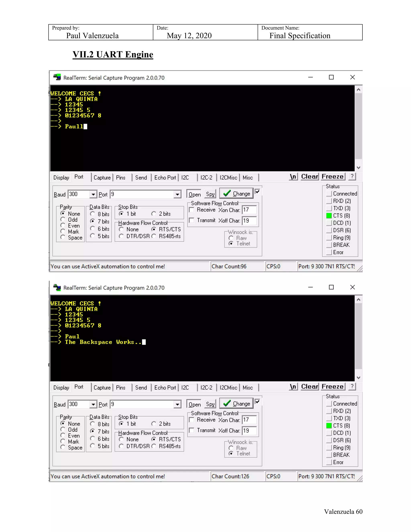Select 8 bits data option in top window

point(93,214)
